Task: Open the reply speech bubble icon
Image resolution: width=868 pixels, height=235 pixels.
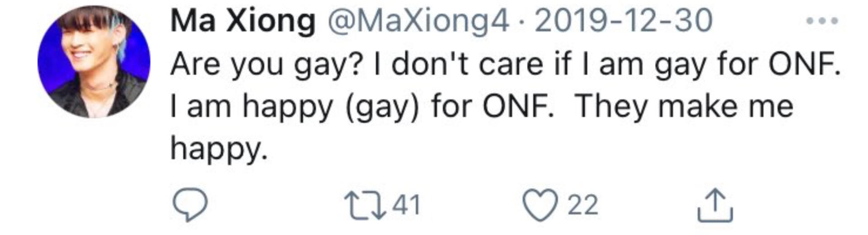Action: point(190,205)
